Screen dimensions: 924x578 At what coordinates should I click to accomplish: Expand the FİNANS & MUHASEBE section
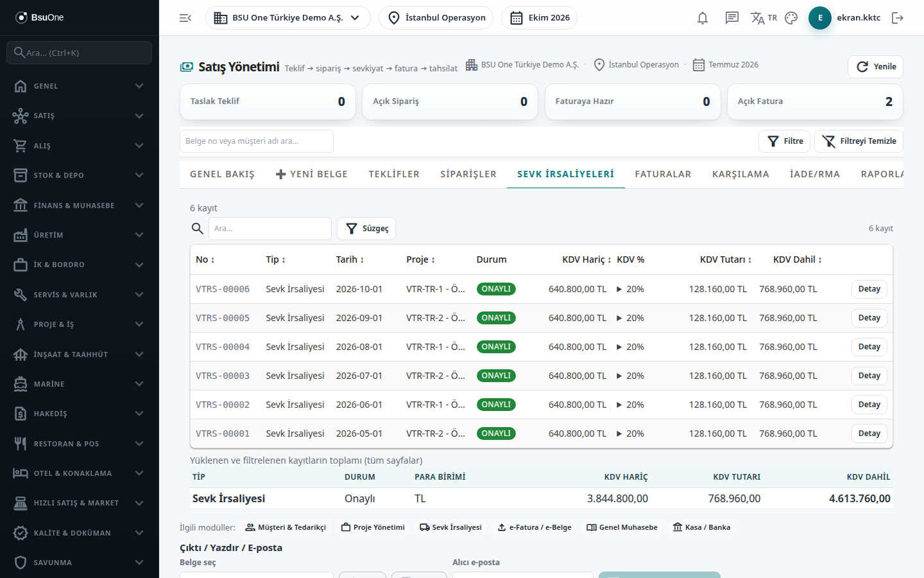click(80, 206)
